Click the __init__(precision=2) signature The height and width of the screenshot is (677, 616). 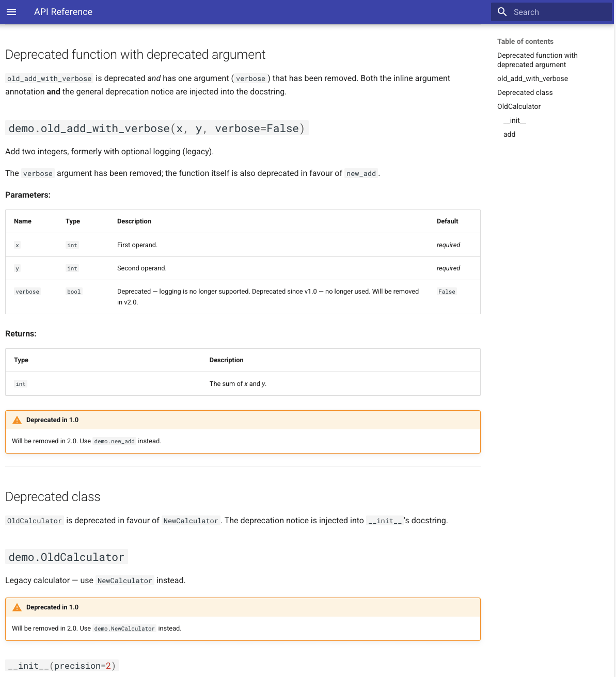(61, 666)
